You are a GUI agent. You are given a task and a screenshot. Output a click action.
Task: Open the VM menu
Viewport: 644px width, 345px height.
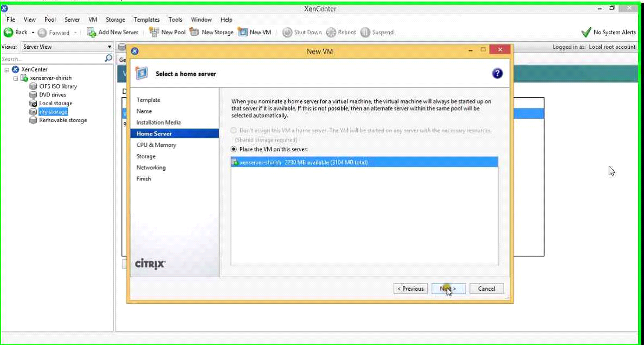[93, 20]
